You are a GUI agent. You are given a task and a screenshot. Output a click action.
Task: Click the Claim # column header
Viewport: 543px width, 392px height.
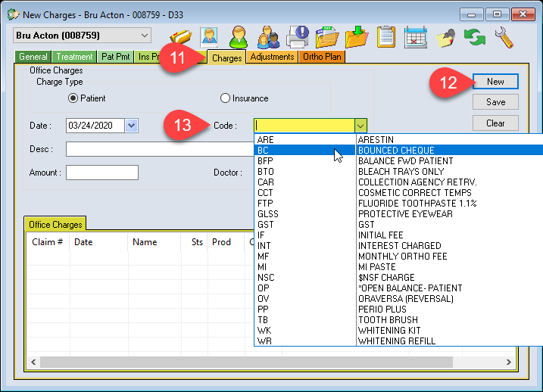(x=48, y=242)
